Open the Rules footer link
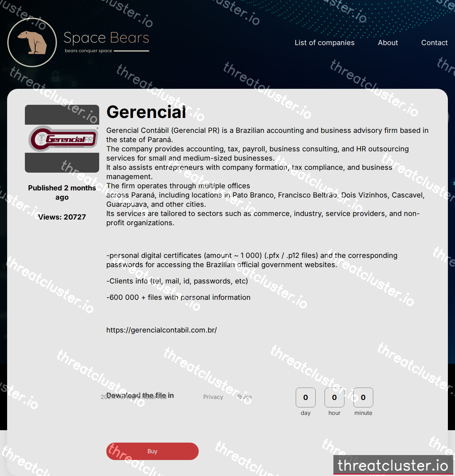Screen dimensions: 455x476 [x=245, y=397]
